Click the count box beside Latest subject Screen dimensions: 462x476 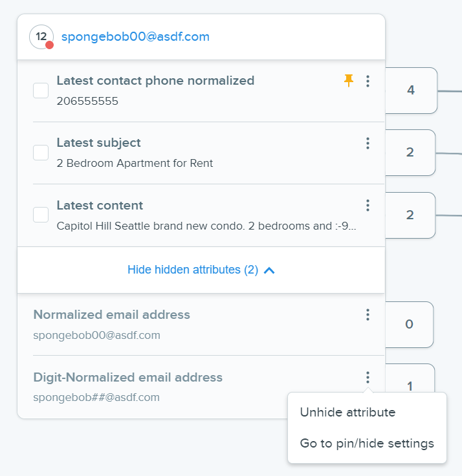click(x=410, y=153)
